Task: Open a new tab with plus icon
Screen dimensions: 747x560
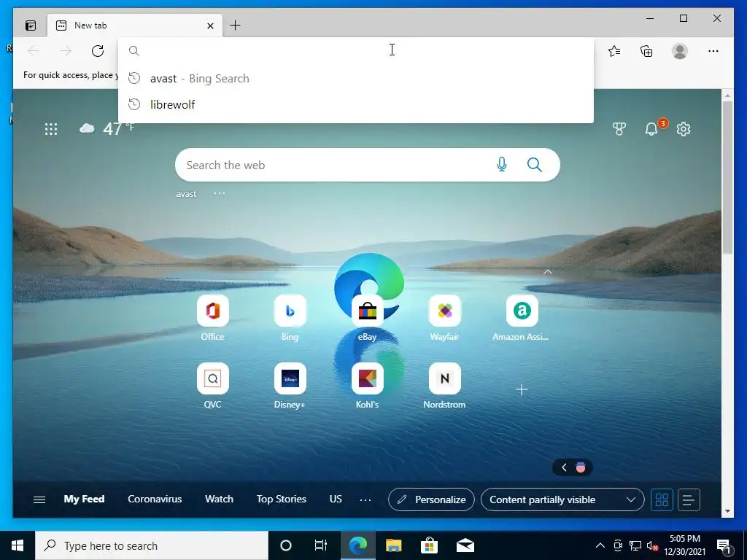Action: tap(236, 26)
